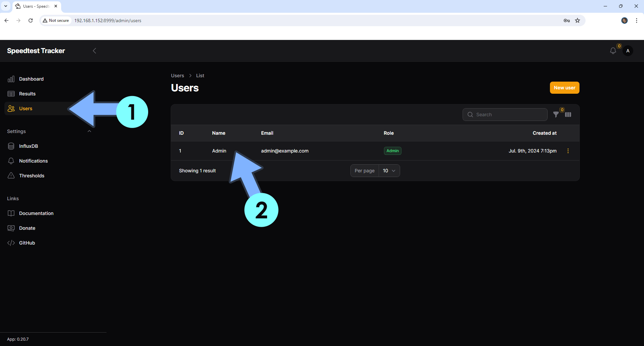
Task: Click the Admin name cell
Action: (219, 151)
